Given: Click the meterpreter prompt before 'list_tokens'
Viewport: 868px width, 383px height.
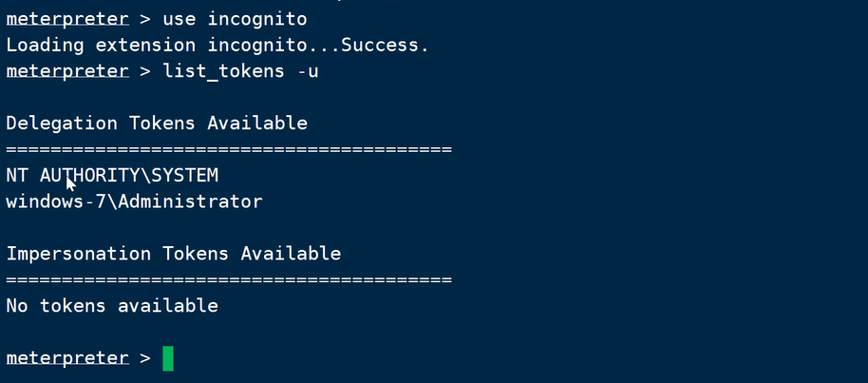Looking at the screenshot, I should click(x=66, y=71).
